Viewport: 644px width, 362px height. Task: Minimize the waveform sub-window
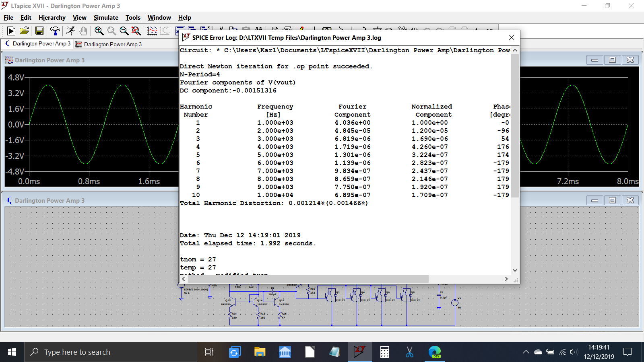(x=594, y=60)
